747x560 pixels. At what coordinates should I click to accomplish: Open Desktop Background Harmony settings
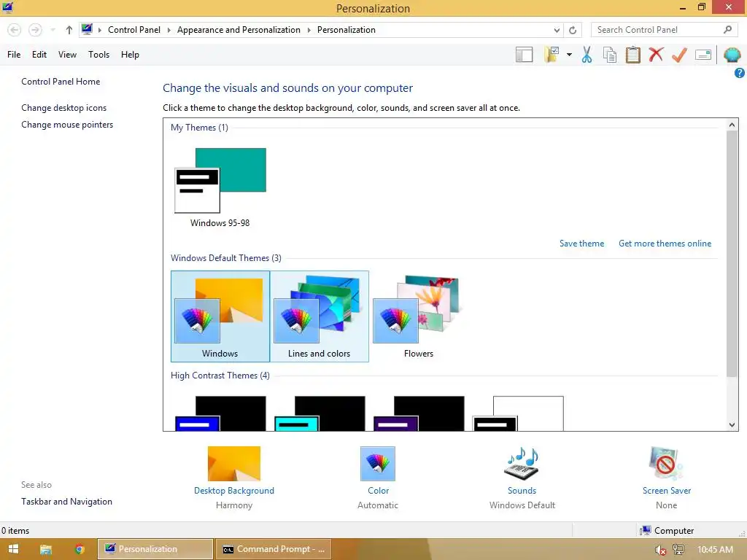point(234,478)
